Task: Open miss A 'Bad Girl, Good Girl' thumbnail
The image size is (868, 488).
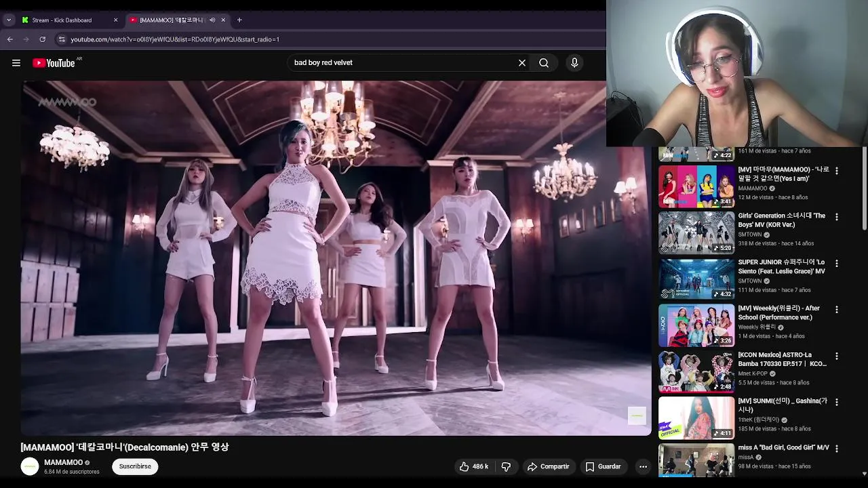Action: 696,460
